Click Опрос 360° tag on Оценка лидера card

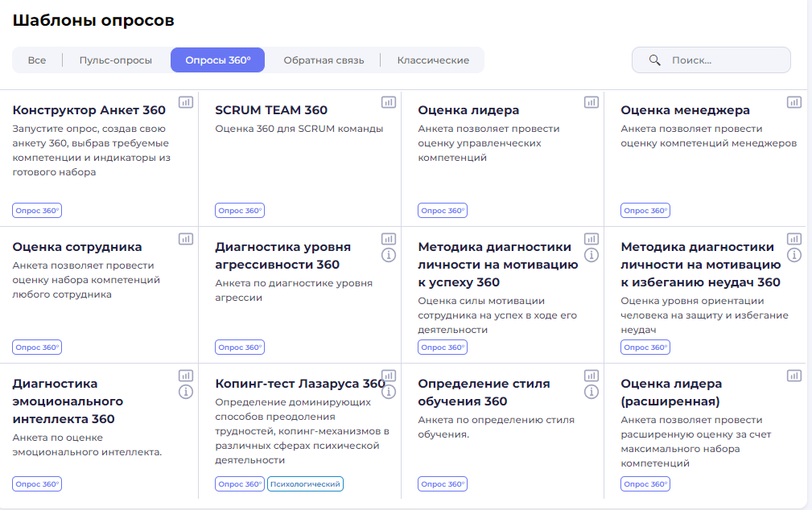[x=443, y=211]
